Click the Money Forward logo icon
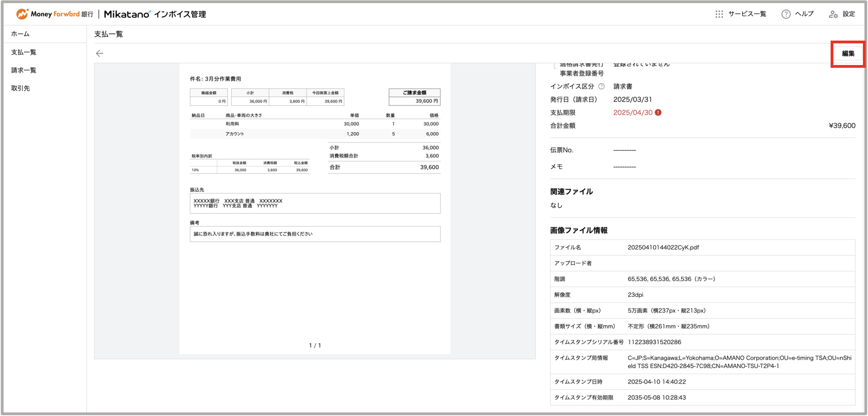 pyautogui.click(x=22, y=14)
